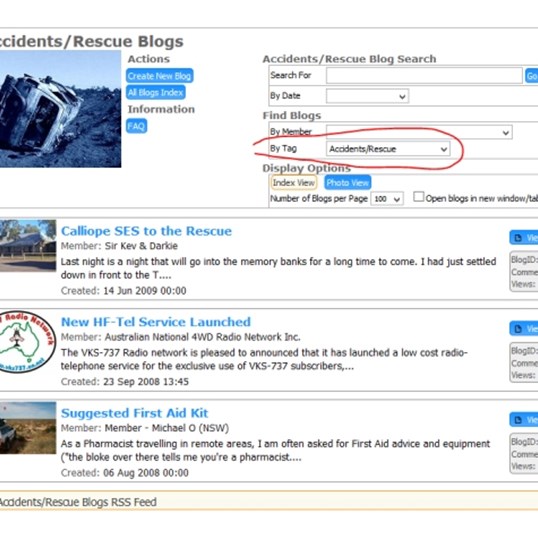The width and height of the screenshot is (538, 538).
Task: Click Go button beside Search For field
Action: [x=531, y=75]
